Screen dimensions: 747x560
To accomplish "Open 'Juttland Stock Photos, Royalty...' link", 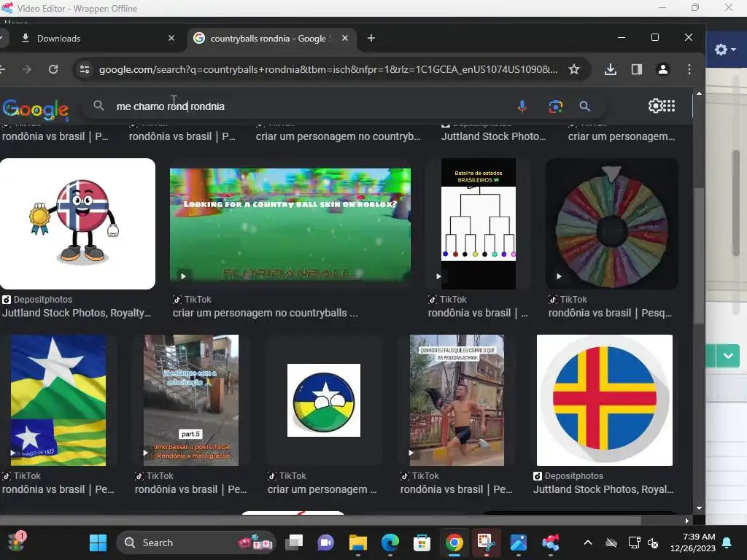I will 77,313.
